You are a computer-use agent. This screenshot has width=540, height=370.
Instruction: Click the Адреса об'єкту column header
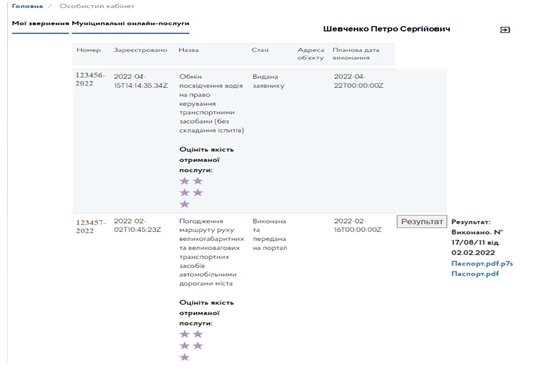(x=311, y=54)
